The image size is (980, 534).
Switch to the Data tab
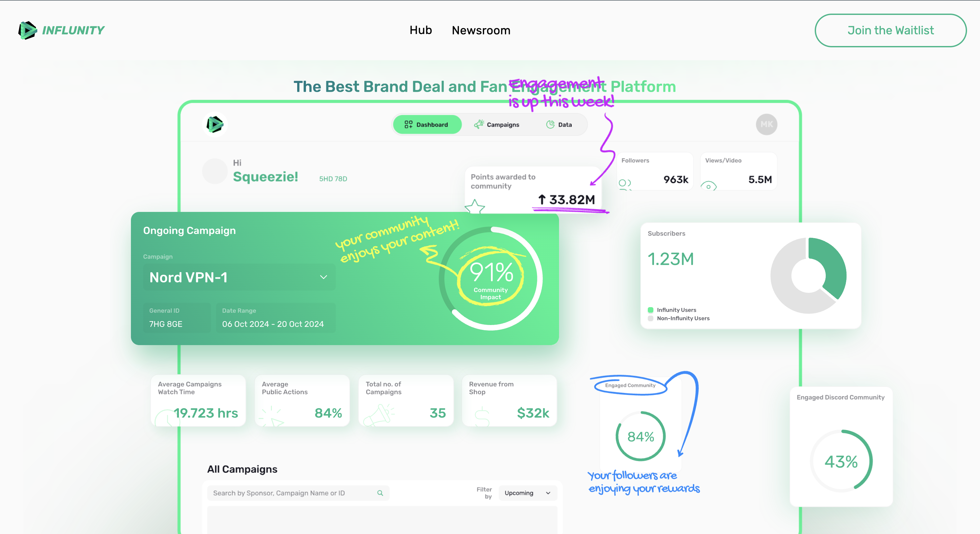pyautogui.click(x=559, y=124)
